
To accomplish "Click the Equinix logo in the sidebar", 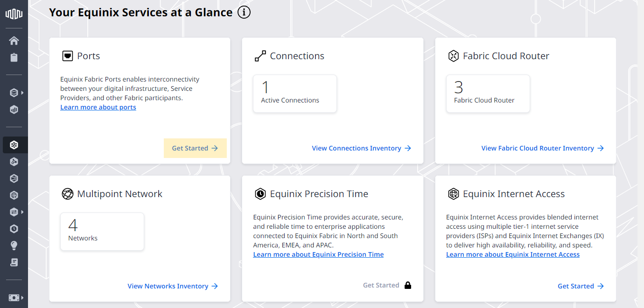I will (x=14, y=14).
